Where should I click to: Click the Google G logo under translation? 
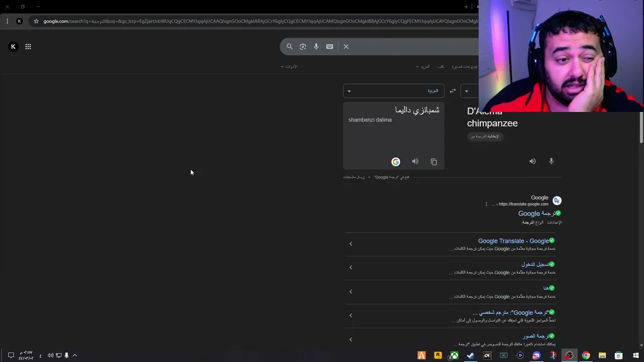point(395,162)
